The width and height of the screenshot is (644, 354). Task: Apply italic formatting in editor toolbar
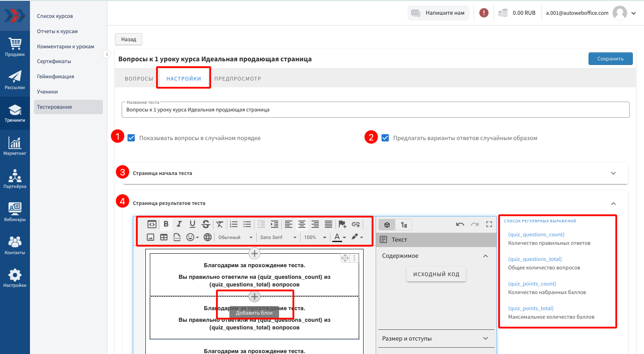click(x=179, y=224)
